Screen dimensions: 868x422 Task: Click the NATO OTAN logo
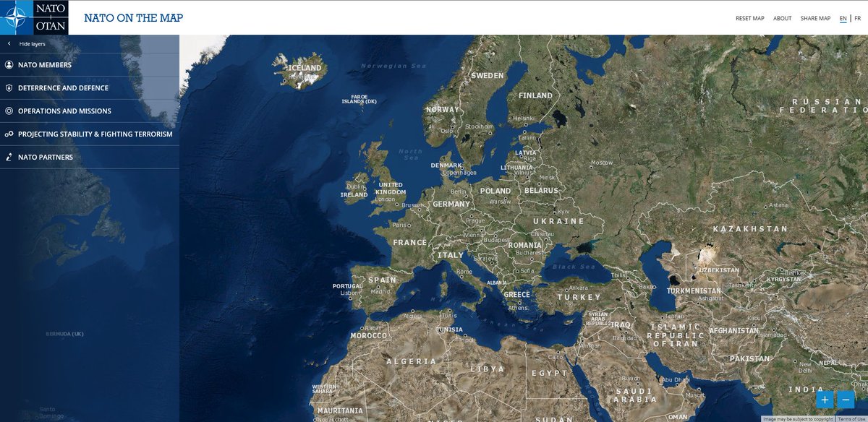tap(34, 17)
